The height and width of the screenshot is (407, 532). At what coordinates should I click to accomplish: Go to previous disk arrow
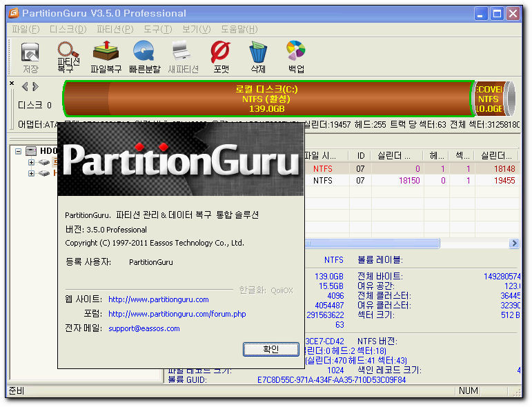tap(25, 87)
